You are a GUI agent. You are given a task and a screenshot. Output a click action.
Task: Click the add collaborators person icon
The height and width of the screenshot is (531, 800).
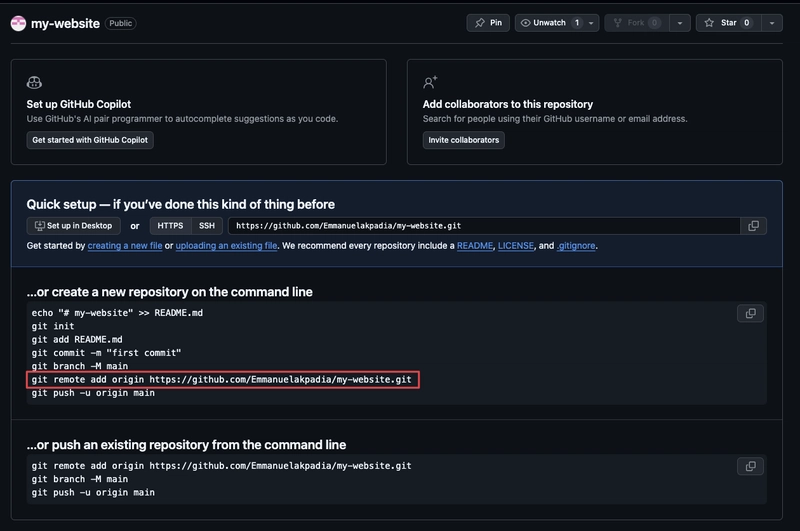pyautogui.click(x=430, y=82)
